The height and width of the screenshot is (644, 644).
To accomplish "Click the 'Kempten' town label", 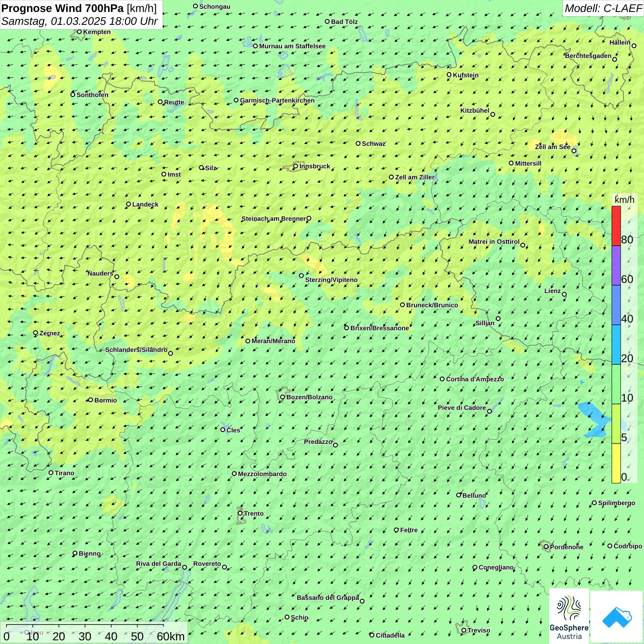I will (97, 32).
